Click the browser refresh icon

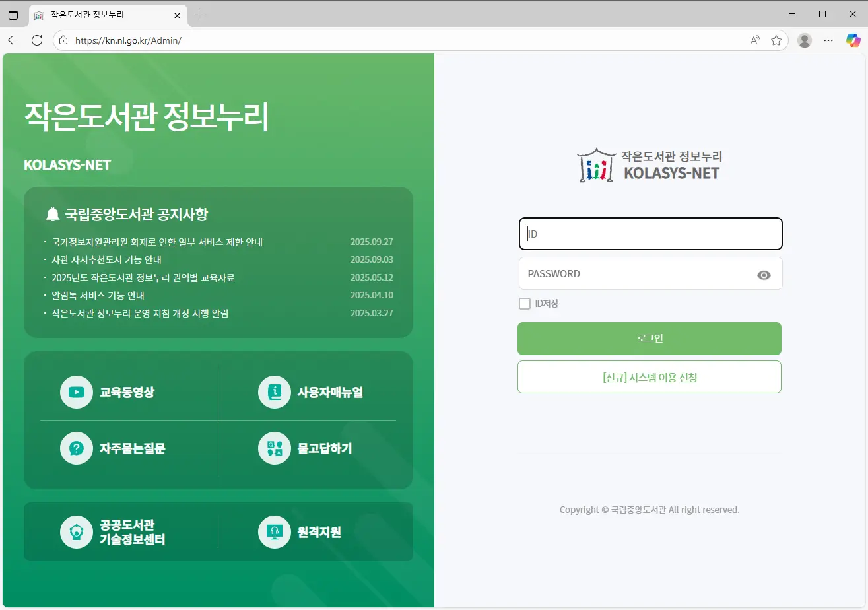pyautogui.click(x=37, y=40)
